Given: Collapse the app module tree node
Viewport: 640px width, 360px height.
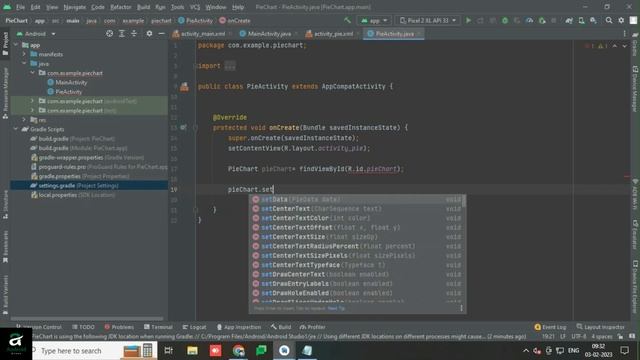Looking at the screenshot, I should tap(16, 45).
